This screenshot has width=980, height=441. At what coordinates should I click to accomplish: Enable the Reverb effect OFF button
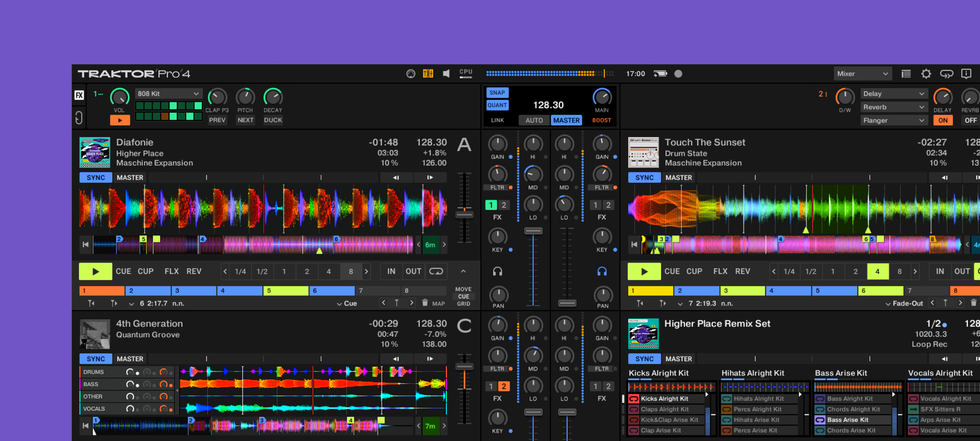pos(971,120)
